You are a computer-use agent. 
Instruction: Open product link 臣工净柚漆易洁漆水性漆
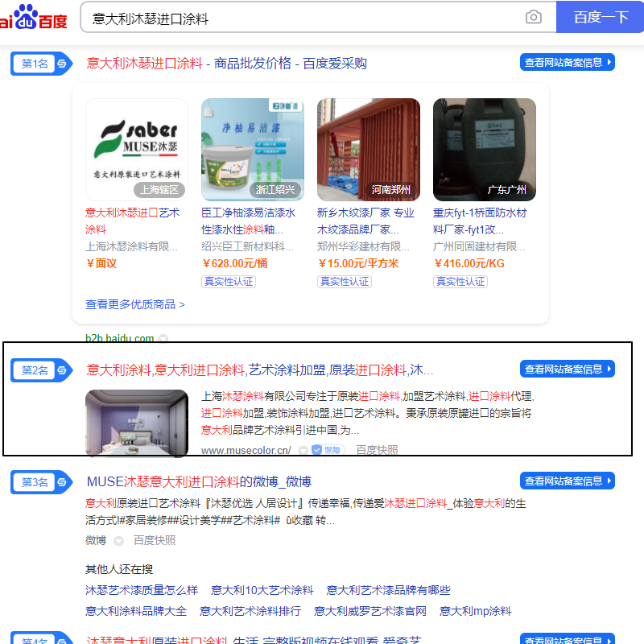point(248,221)
